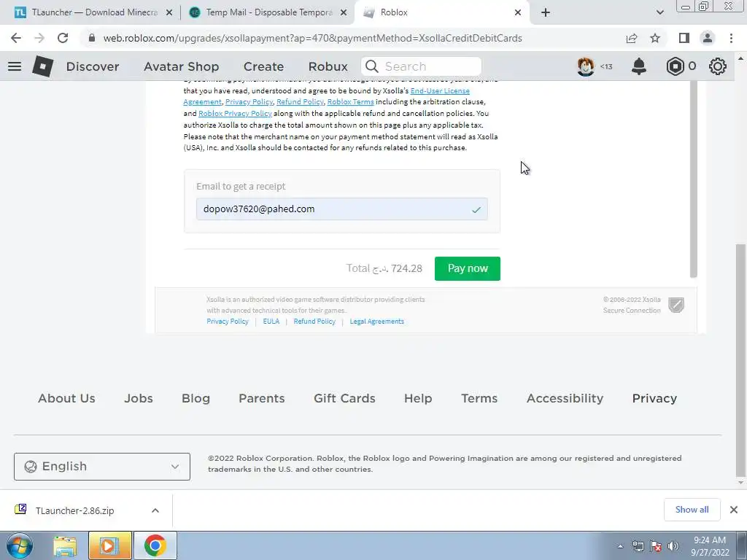Screen dimensions: 747x560
Task: Open a new browser tab
Action: [x=546, y=12]
